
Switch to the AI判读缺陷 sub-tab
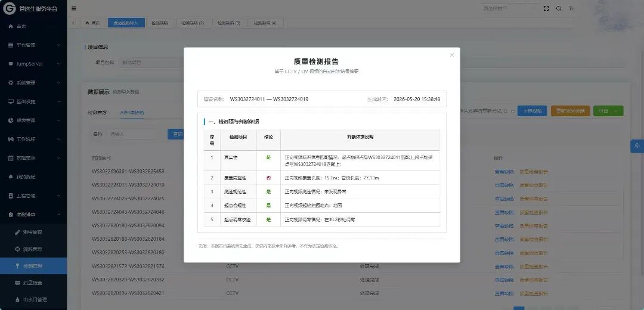132,112
